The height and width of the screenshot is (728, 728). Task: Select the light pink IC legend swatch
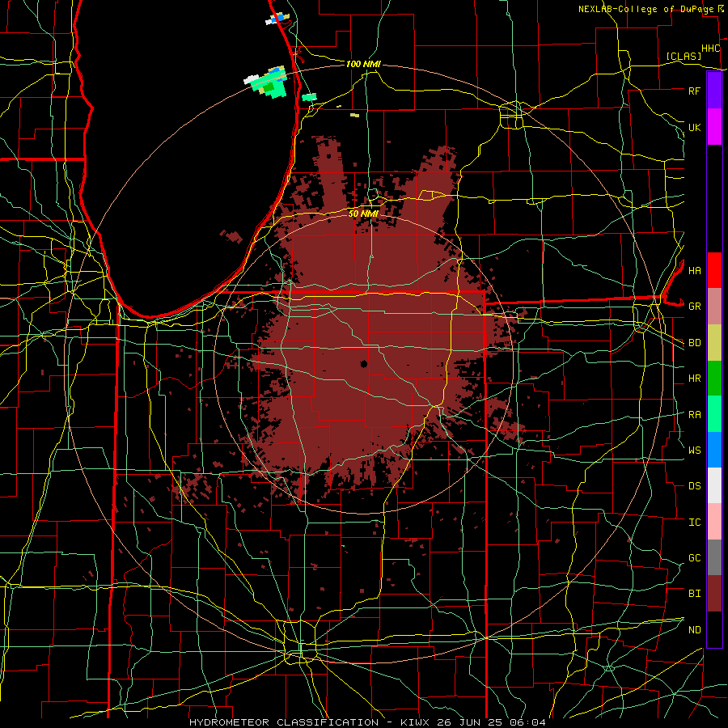click(x=714, y=522)
